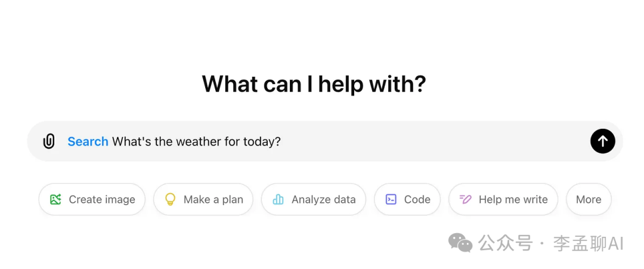The image size is (644, 269).
Task: Toggle the blue Search mode label
Action: point(88,141)
